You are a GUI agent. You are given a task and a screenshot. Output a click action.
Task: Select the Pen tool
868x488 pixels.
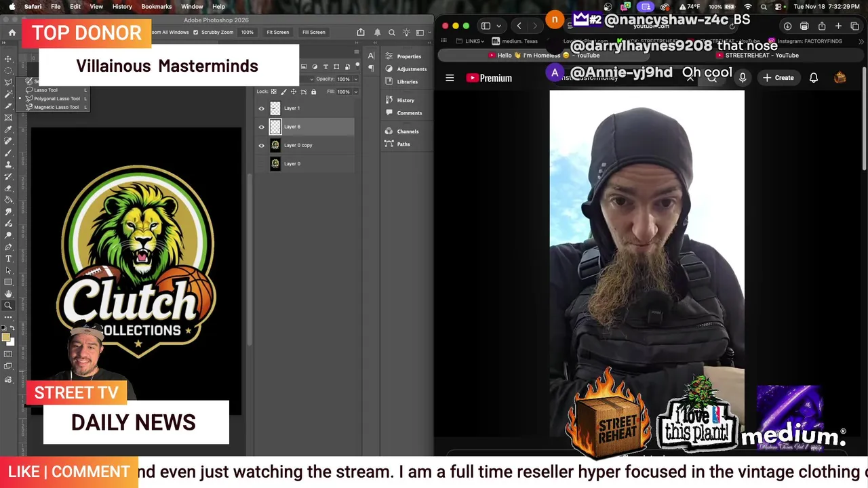coord(8,247)
